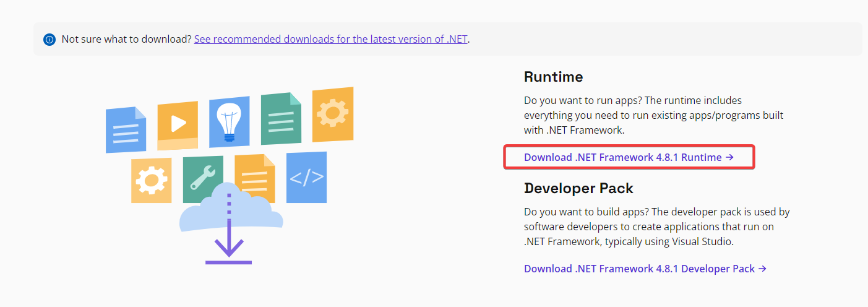
Task: Select the green wrench icon tile
Action: pyautogui.click(x=203, y=178)
